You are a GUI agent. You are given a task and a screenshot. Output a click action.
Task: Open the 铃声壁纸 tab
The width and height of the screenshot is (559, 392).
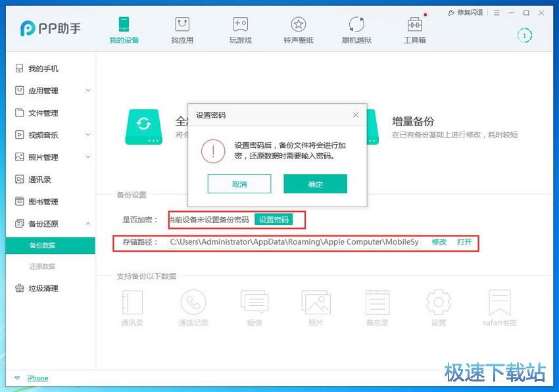click(x=299, y=30)
